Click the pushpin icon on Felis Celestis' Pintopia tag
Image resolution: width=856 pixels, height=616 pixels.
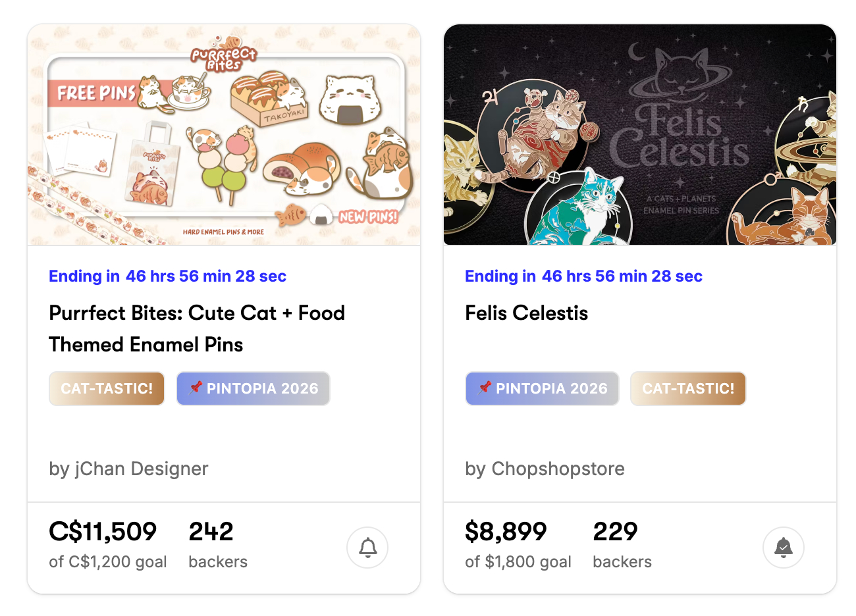click(485, 388)
